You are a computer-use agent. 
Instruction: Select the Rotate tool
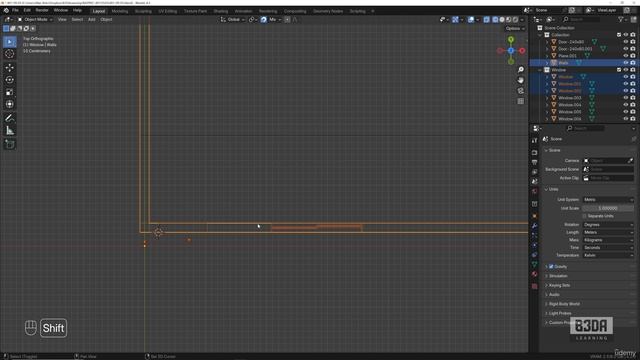tap(10, 80)
